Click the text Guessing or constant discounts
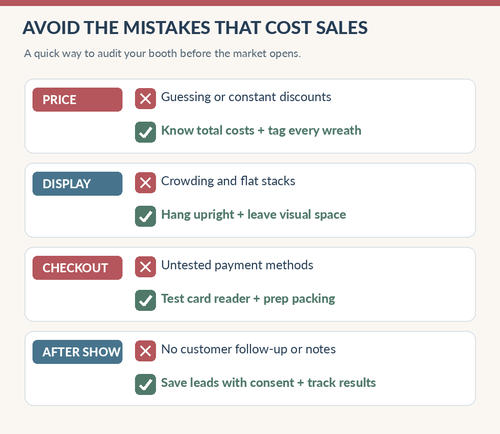 (x=246, y=97)
